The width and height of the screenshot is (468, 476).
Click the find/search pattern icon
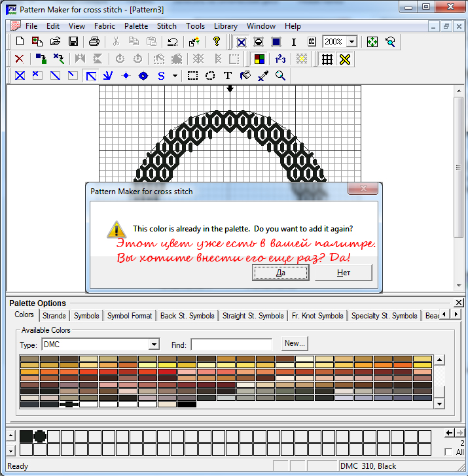[x=390, y=42]
